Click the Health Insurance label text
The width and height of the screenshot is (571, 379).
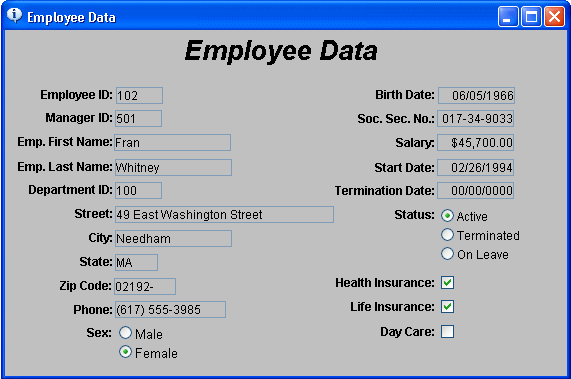tap(385, 283)
